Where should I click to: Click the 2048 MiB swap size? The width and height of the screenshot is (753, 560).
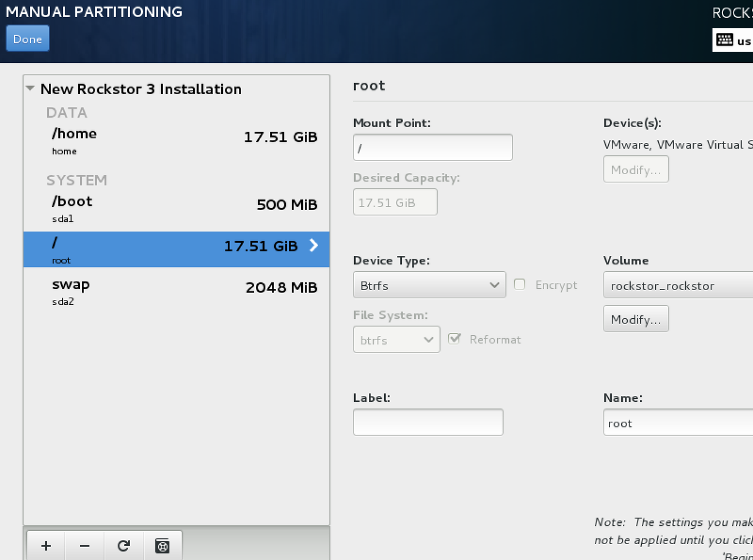click(x=282, y=288)
